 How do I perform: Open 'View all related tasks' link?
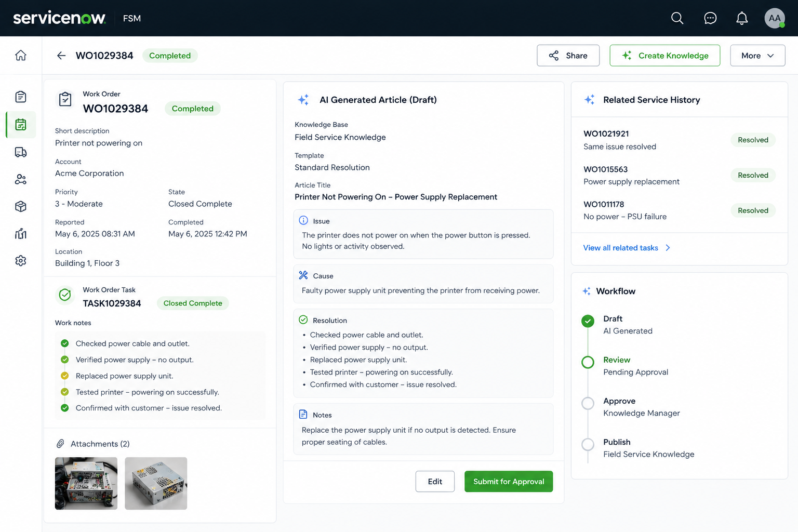tap(620, 248)
